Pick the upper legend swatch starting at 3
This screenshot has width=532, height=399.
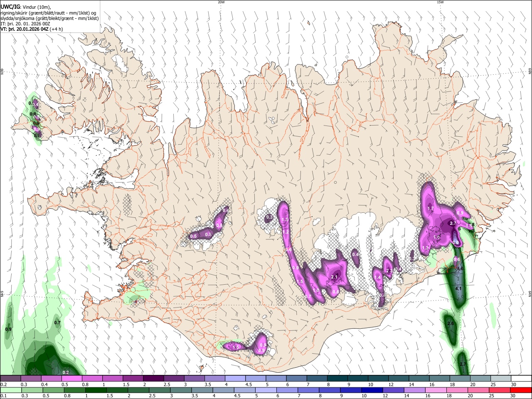pos(195,379)
